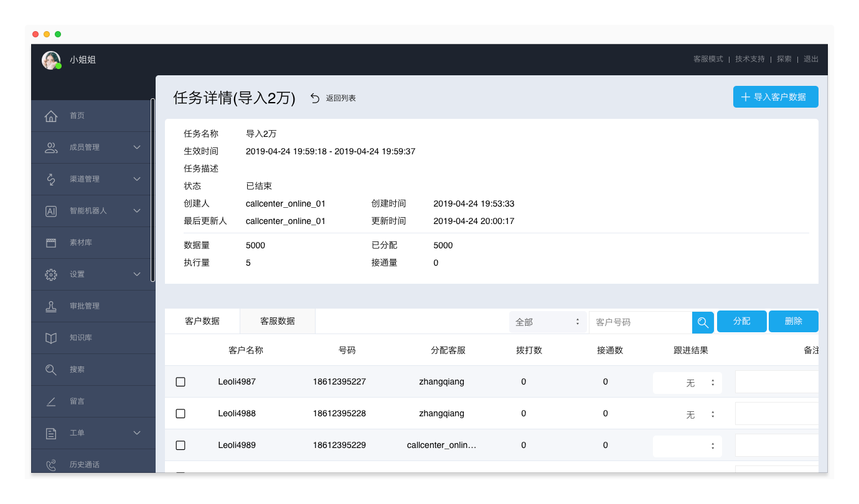This screenshot has width=859, height=504.
Task: Click the 导入客户数据 button
Action: [x=775, y=97]
